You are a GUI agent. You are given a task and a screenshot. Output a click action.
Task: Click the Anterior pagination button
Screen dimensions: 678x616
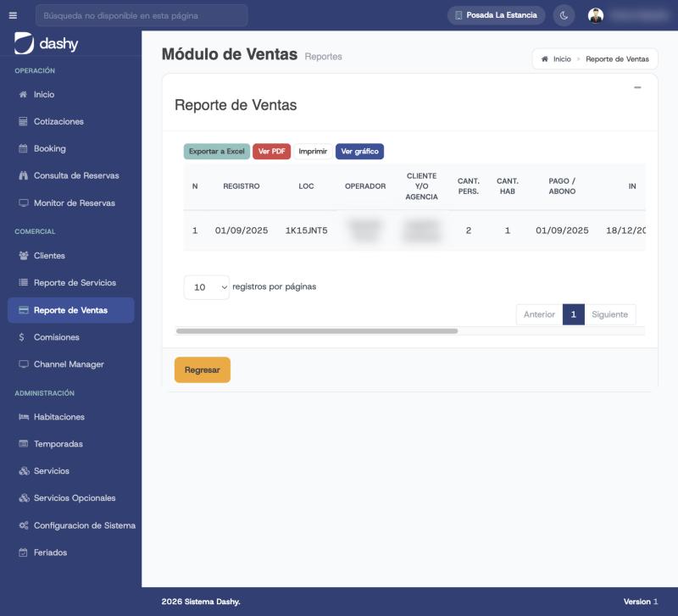(539, 314)
